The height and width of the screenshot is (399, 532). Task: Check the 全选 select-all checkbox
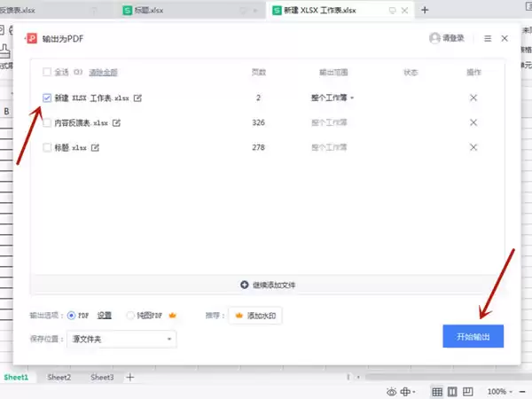click(x=47, y=72)
